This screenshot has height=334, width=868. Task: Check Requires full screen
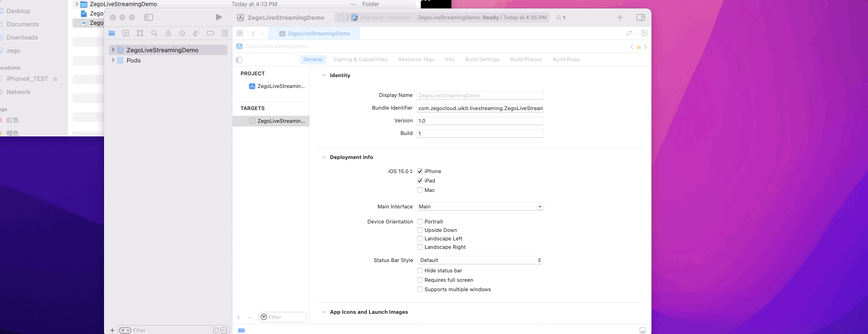[420, 280]
